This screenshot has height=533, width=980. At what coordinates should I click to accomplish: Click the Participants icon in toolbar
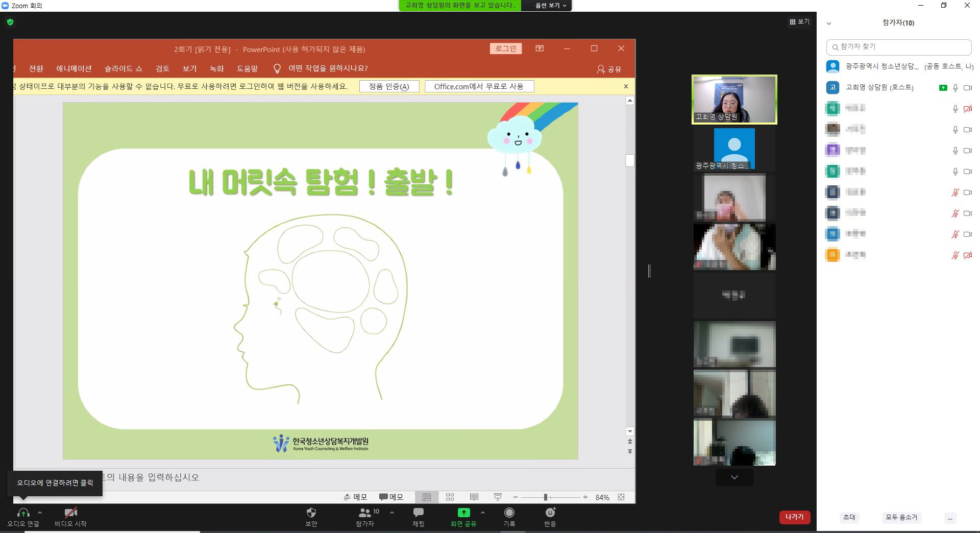[365, 513]
